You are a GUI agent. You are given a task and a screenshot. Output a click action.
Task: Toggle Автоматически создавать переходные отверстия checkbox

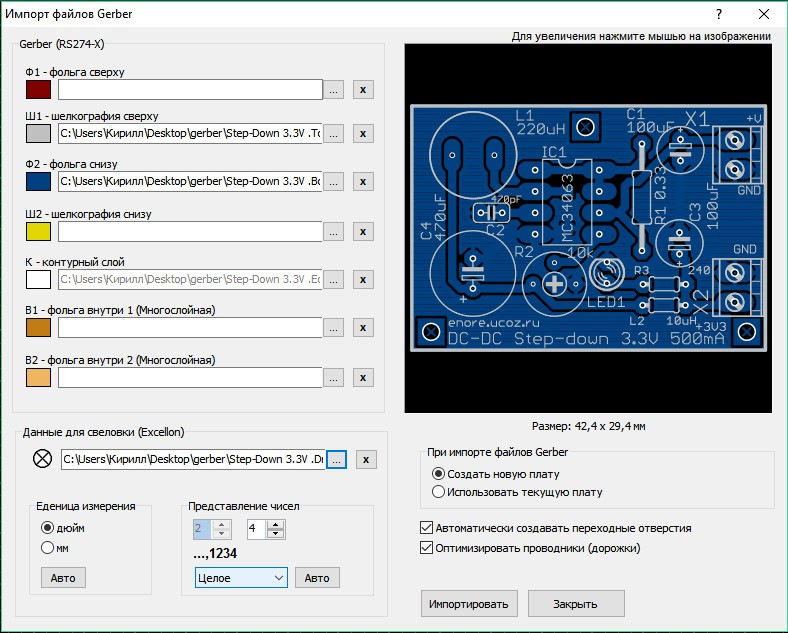[x=428, y=528]
